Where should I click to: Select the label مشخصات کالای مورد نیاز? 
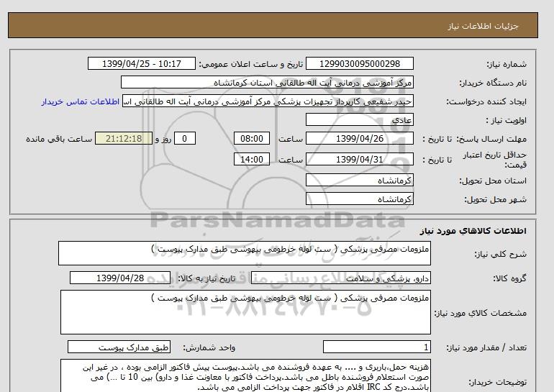click(x=480, y=313)
